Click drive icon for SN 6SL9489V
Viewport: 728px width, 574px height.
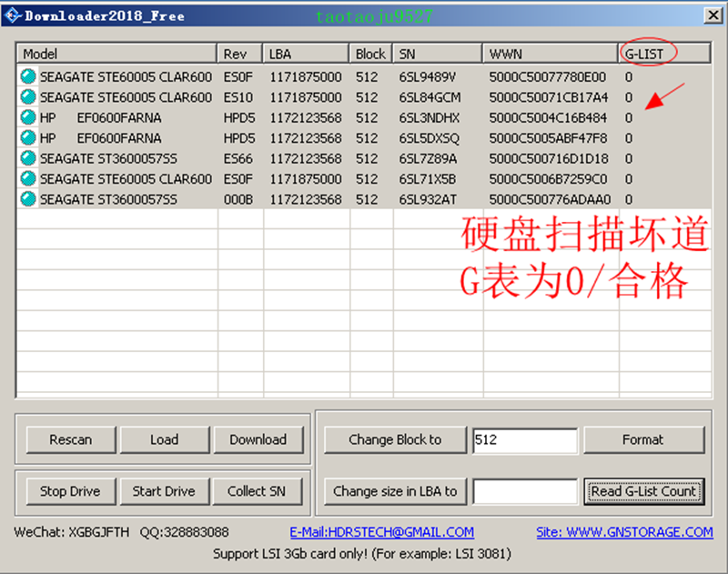click(x=28, y=76)
